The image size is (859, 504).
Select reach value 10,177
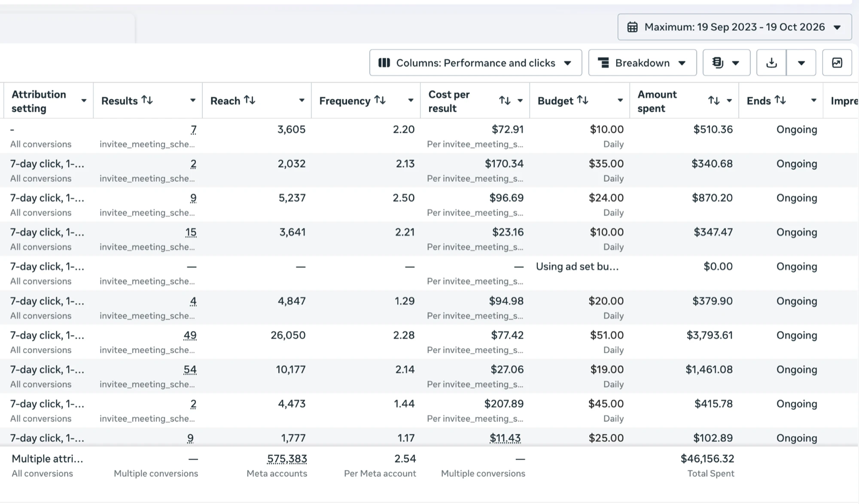[x=291, y=370]
